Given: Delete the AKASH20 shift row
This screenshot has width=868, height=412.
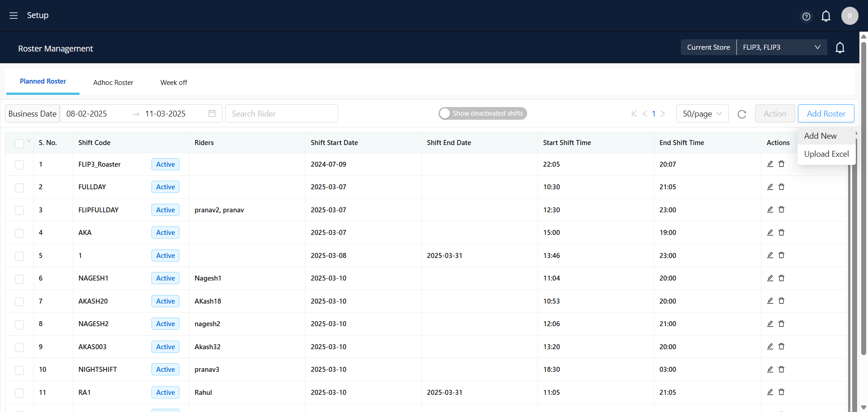Looking at the screenshot, I should pyautogui.click(x=781, y=301).
